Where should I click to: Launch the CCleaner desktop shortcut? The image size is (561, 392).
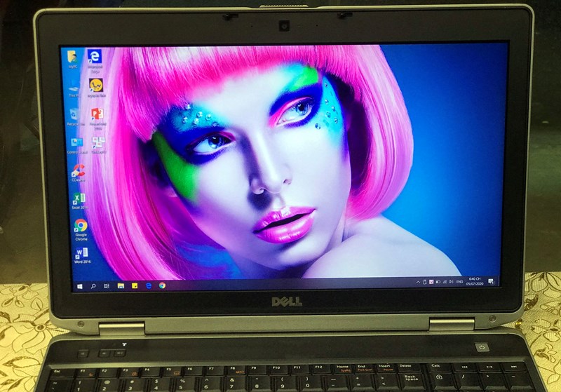[x=79, y=173]
